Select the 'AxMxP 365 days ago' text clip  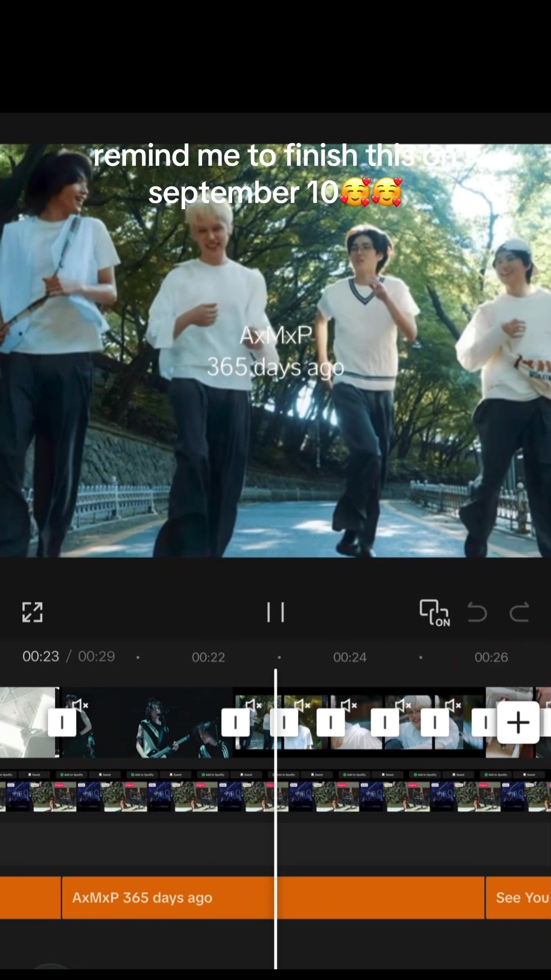273,898
